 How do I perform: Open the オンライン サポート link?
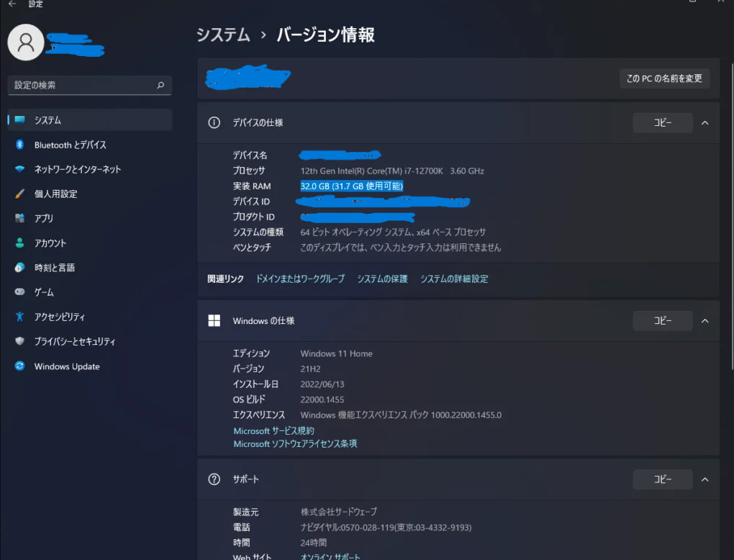330,556
